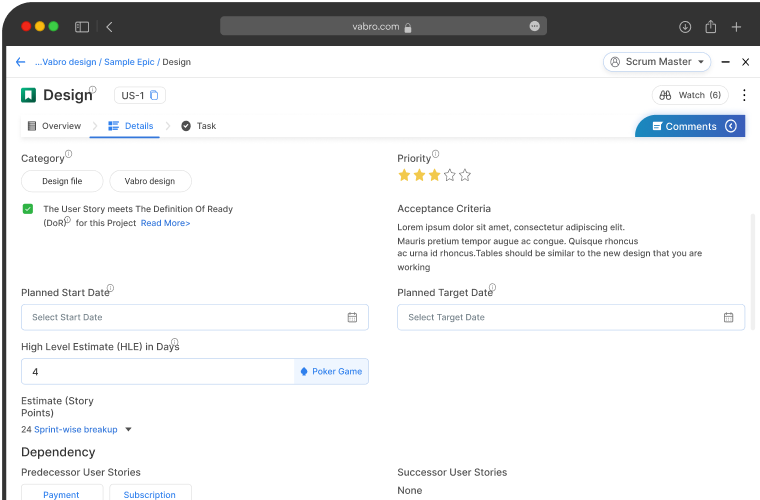Collapse the Comments panel arrow icon
Image resolution: width=760 pixels, height=500 pixels.
[731, 126]
